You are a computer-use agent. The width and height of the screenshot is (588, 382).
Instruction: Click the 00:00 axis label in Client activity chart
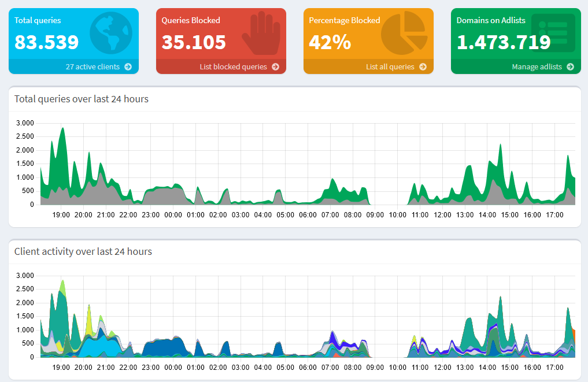(x=173, y=368)
